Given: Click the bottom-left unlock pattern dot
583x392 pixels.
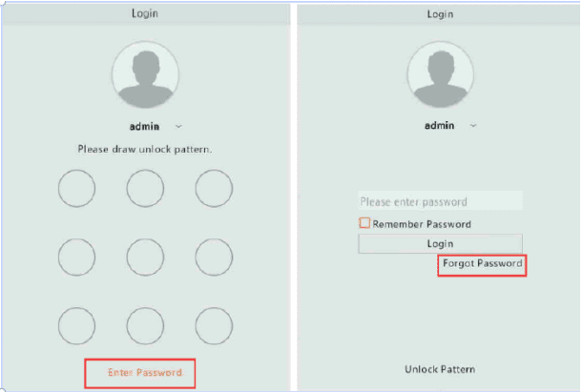Looking at the screenshot, I should coord(76,326).
